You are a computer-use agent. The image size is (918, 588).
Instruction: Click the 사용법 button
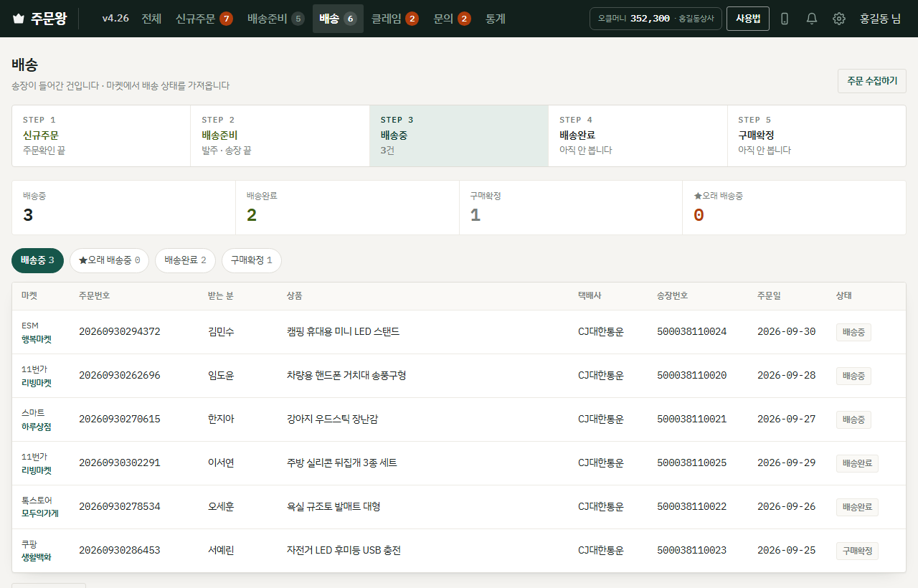click(x=748, y=19)
